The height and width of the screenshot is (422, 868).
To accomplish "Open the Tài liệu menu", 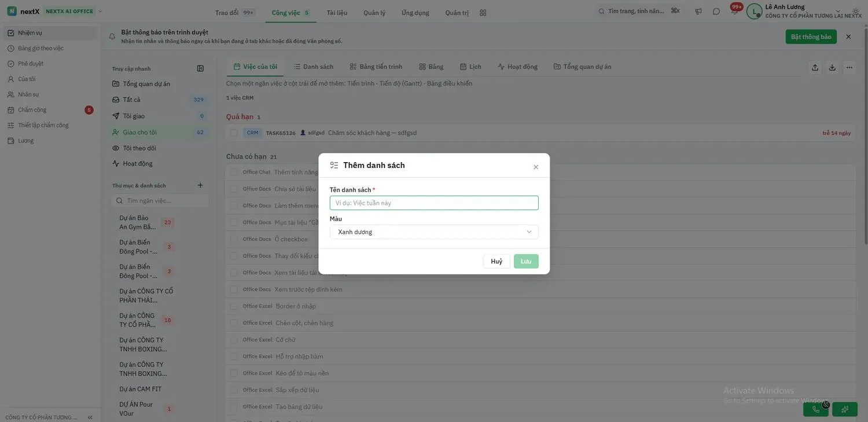I will point(337,12).
